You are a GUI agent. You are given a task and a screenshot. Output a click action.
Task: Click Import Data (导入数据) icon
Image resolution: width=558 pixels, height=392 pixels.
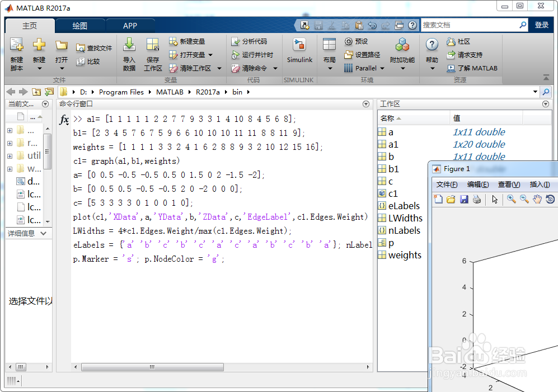[129, 45]
